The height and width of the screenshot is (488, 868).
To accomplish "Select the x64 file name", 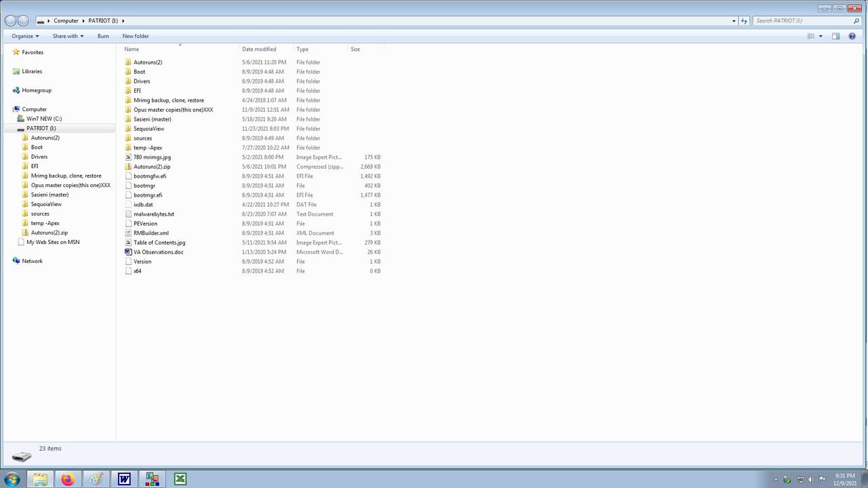I will click(x=138, y=271).
